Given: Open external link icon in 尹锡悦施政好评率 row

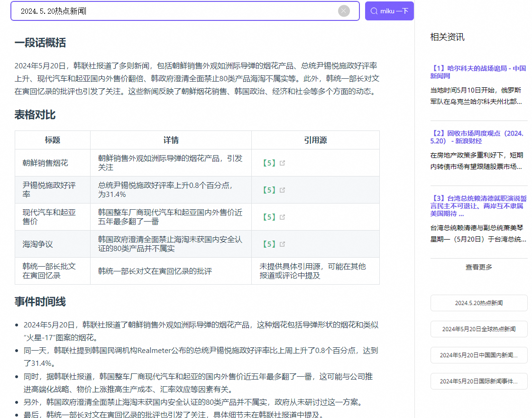Looking at the screenshot, I should (282, 190).
